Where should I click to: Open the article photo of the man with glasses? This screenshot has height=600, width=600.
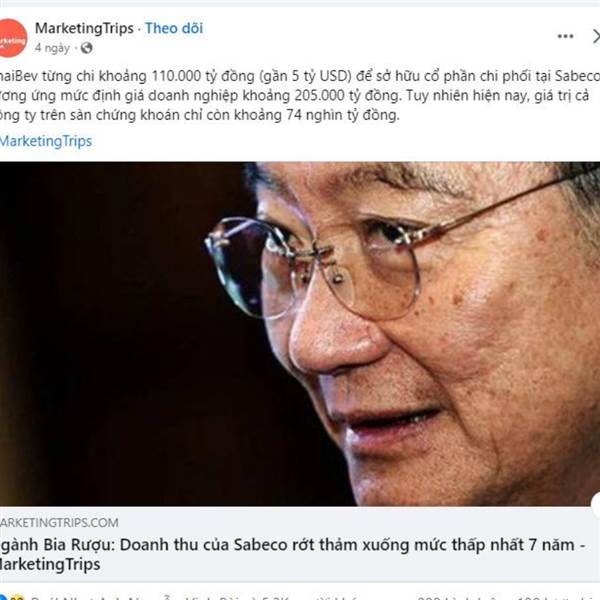pyautogui.click(x=300, y=334)
